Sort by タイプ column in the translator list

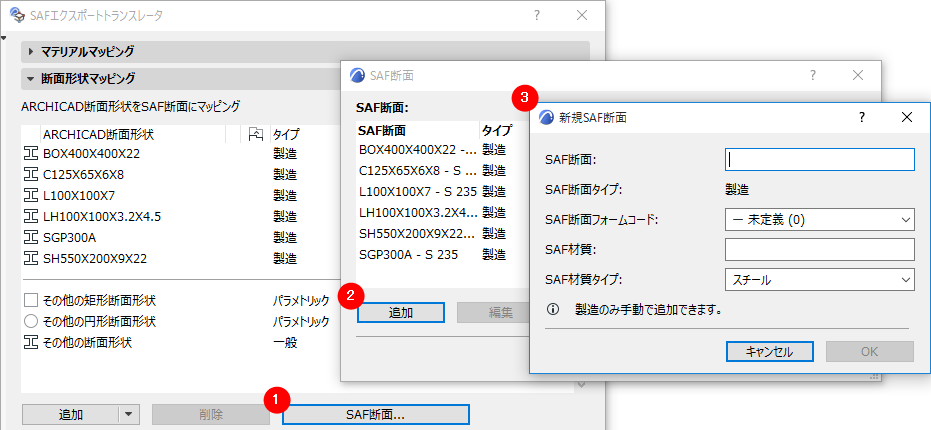pos(286,135)
